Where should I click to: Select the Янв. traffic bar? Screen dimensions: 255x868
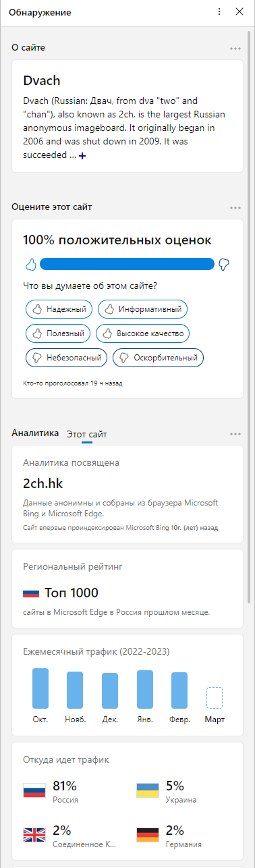(145, 689)
